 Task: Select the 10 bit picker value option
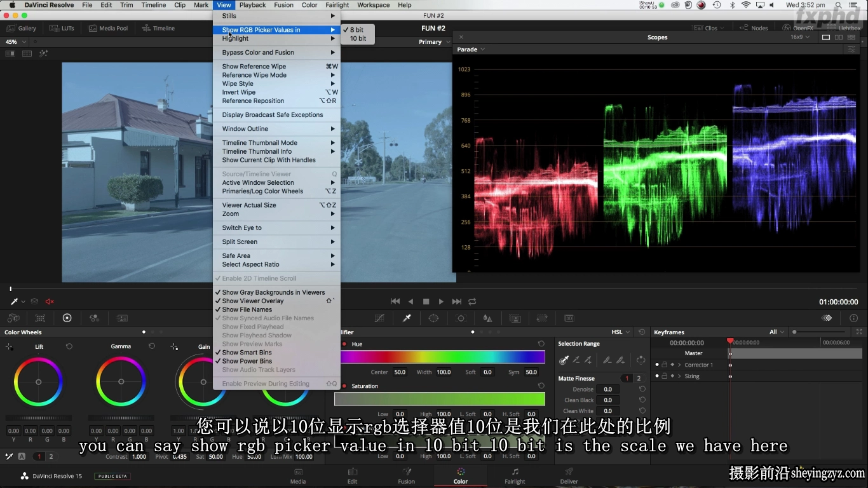pos(358,39)
